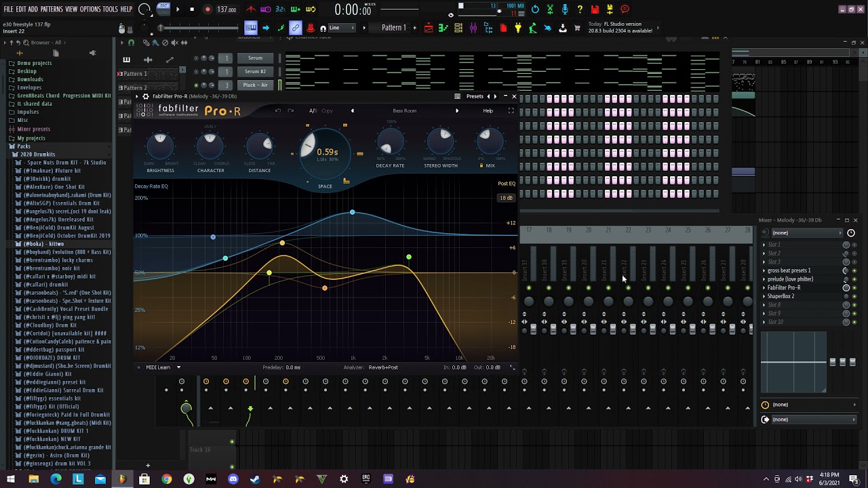The image size is (868, 488).
Task: Open the MIDI Learn dropdown arrow
Action: point(178,367)
